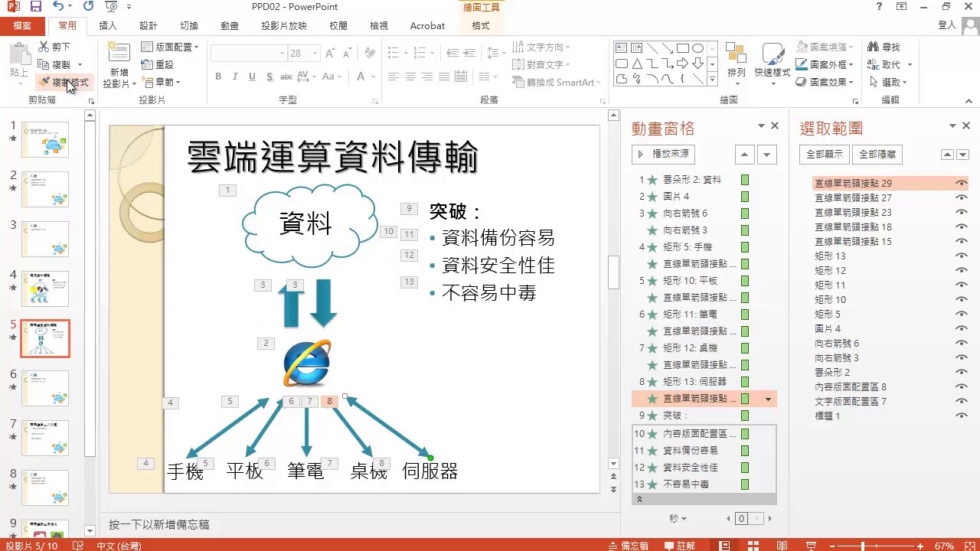Switch to the Animations (動畫) tab
The width and height of the screenshot is (980, 551).
[230, 25]
